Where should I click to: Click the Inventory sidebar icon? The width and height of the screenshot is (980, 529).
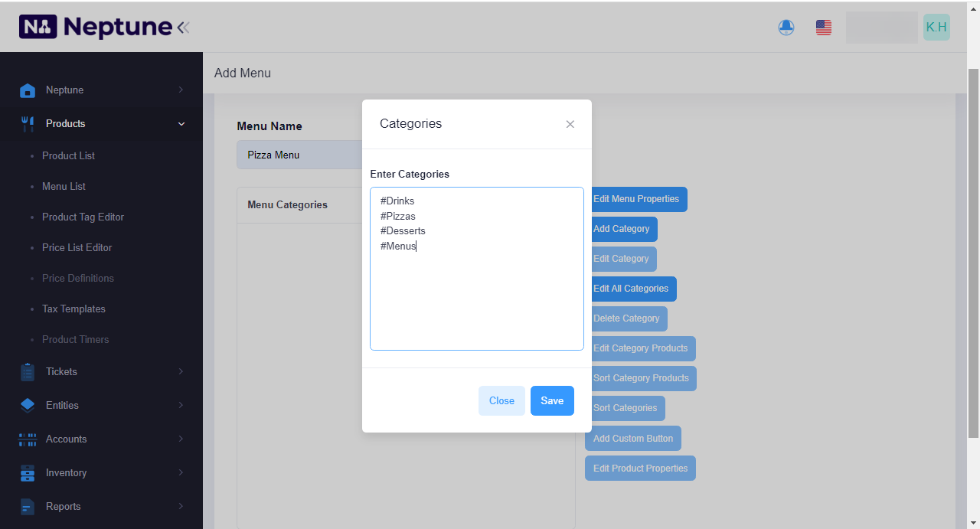[x=28, y=472]
